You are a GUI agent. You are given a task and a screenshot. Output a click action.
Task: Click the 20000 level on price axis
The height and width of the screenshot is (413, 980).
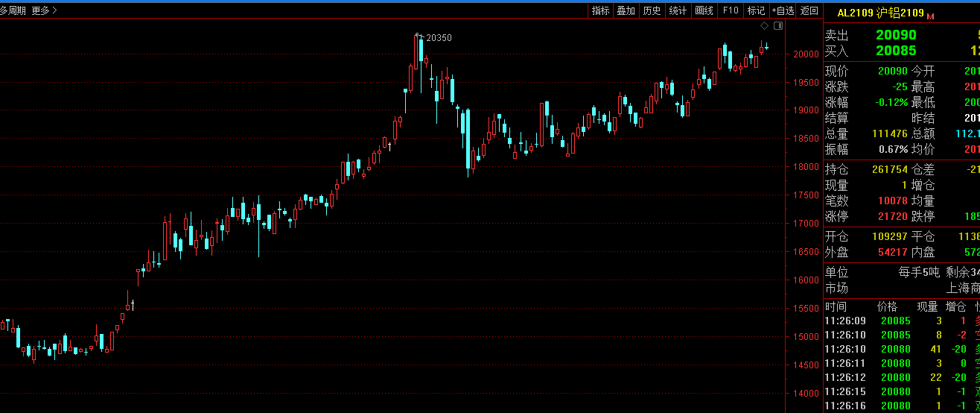pyautogui.click(x=806, y=54)
